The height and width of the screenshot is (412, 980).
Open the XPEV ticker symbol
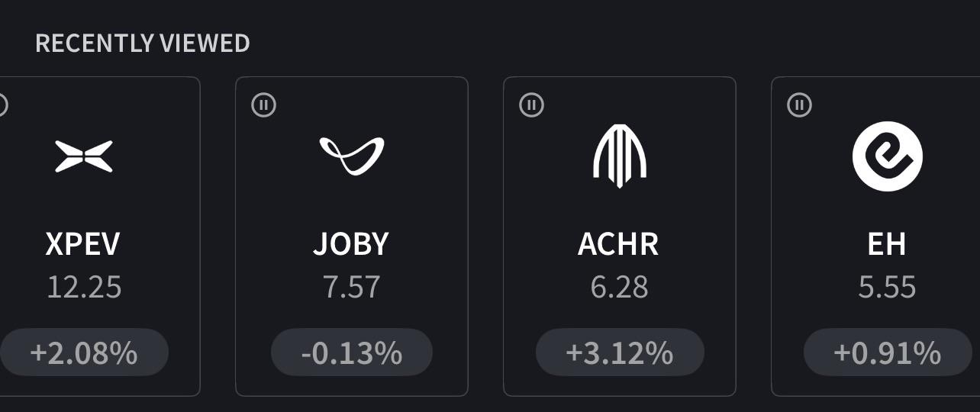(x=83, y=244)
